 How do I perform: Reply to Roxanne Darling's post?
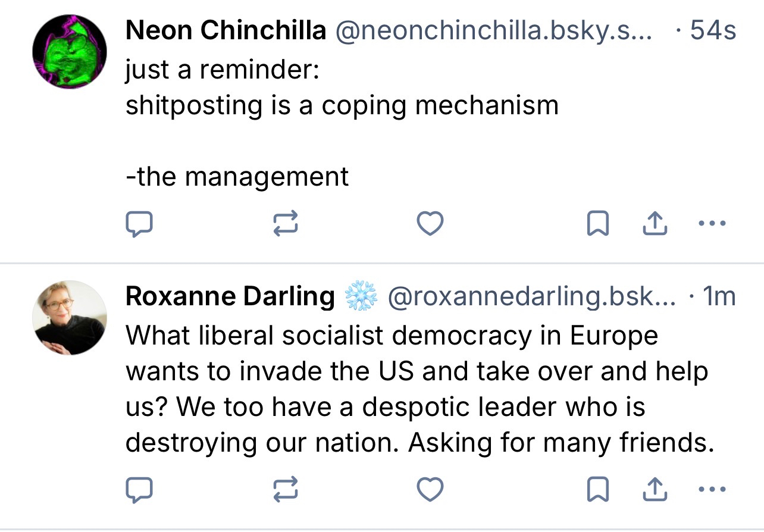(x=139, y=490)
